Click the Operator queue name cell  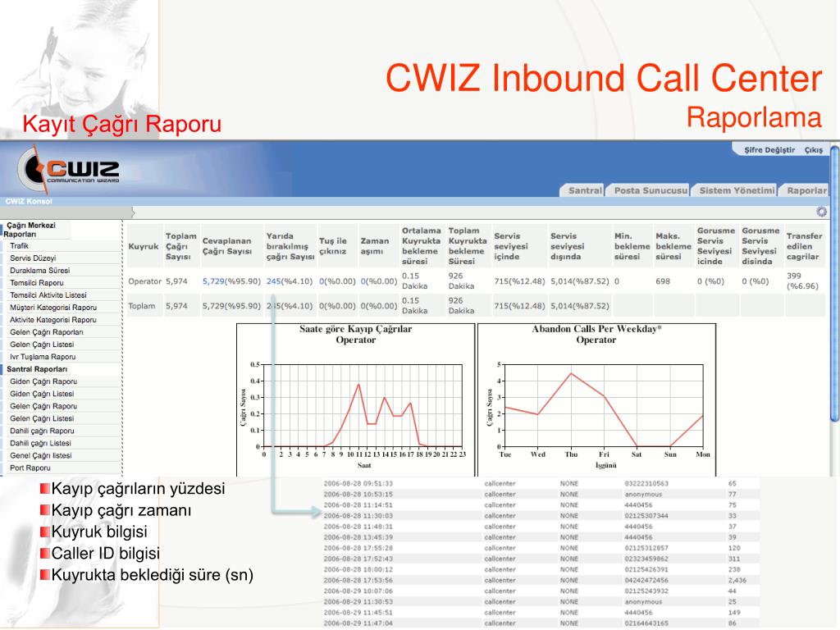tap(144, 281)
